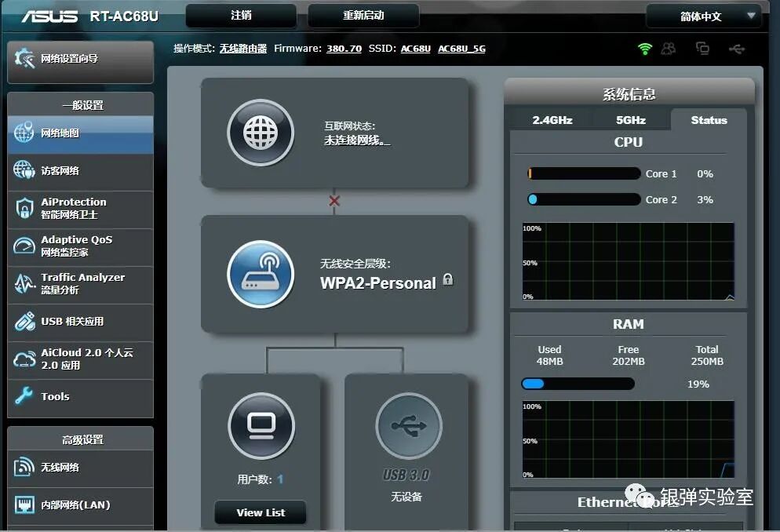The height and width of the screenshot is (532, 780).
Task: Click the AC68U_5G SSID link
Action: pos(461,49)
